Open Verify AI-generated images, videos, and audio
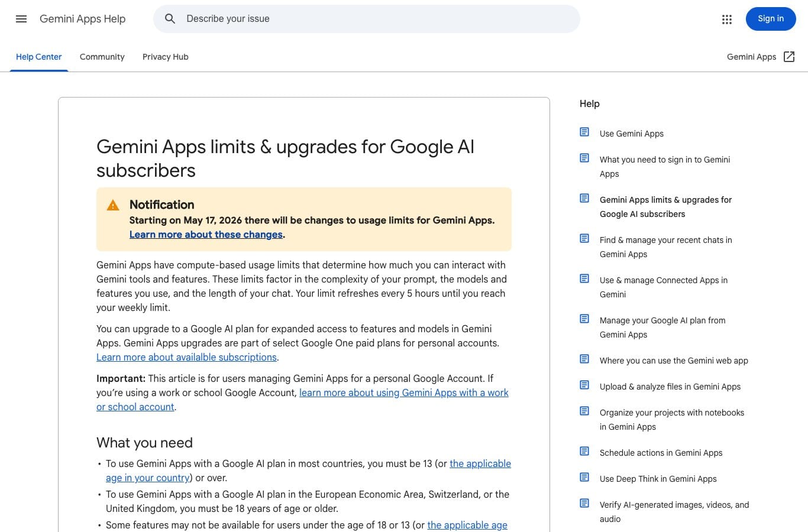808x532 pixels. [x=674, y=512]
